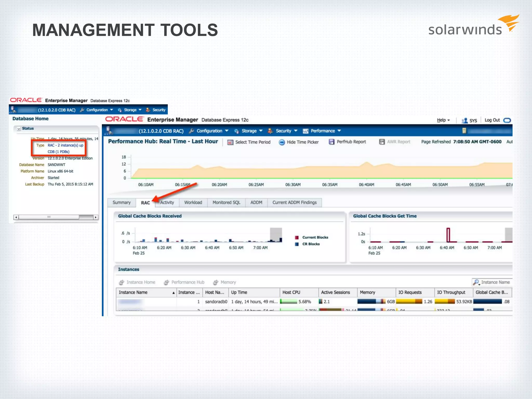532x399 pixels.
Task: Click the Instance Name sort arrow
Action: pos(174,293)
